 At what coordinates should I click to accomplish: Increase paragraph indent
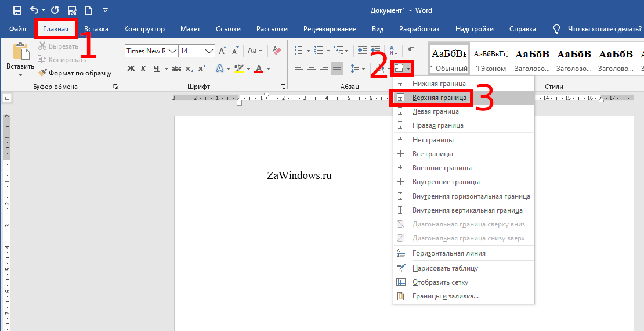point(375,51)
